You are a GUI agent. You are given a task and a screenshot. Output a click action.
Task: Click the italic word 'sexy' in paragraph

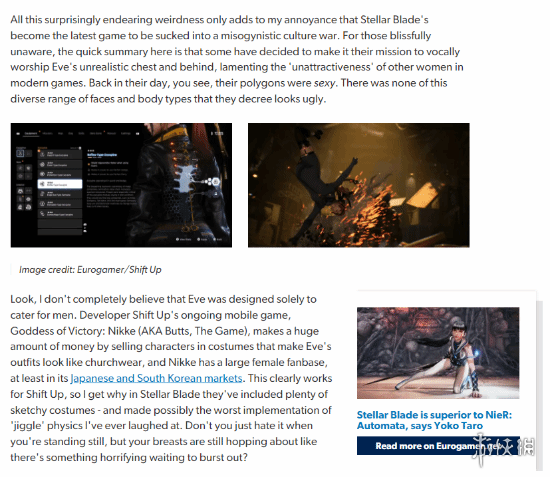[324, 83]
